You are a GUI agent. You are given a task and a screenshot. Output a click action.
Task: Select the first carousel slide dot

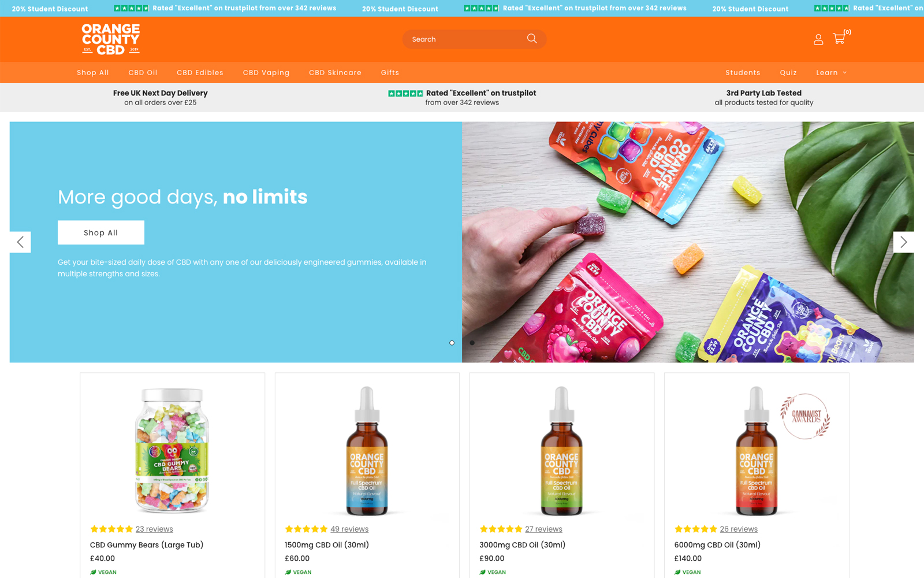pos(452,343)
